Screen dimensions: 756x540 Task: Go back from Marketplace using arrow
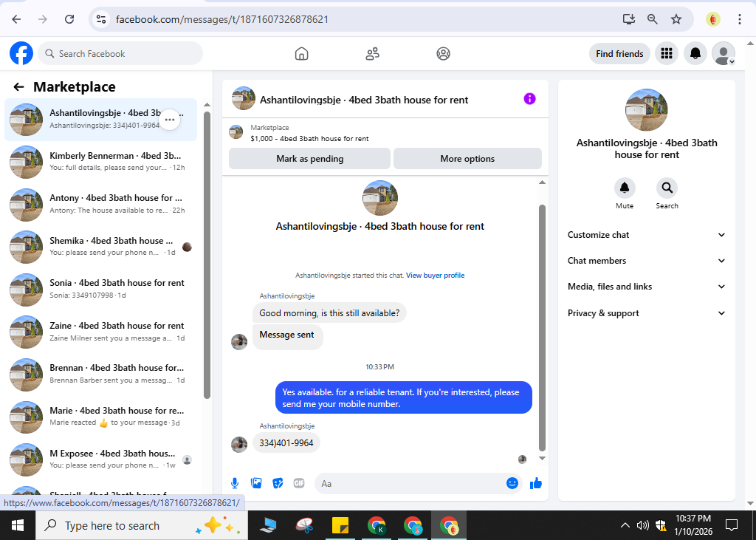18,87
